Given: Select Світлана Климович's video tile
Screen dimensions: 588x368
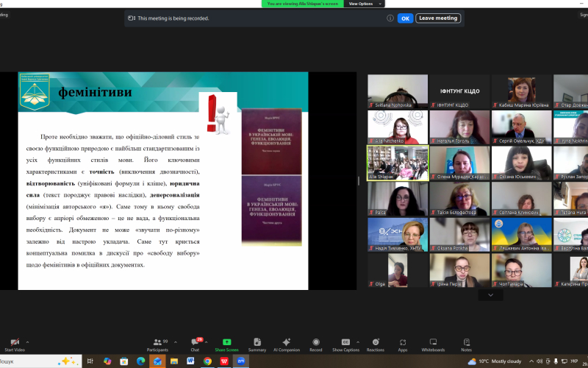Looking at the screenshot, I should [x=522, y=199].
